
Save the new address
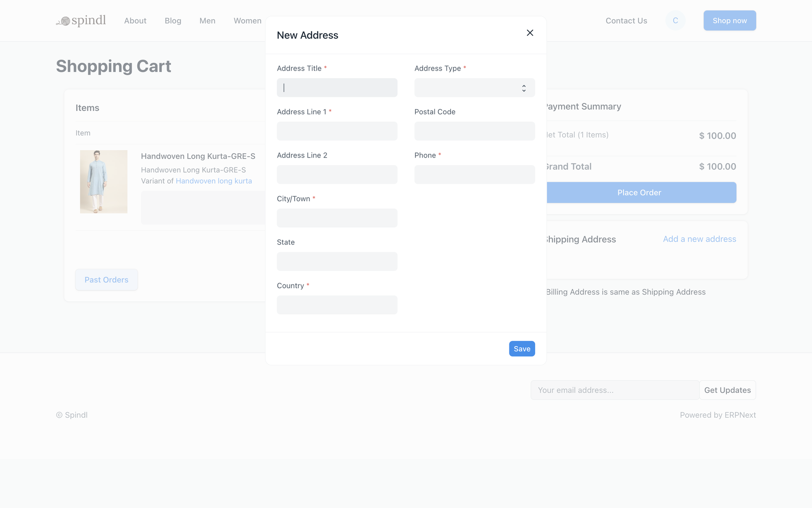pyautogui.click(x=522, y=349)
